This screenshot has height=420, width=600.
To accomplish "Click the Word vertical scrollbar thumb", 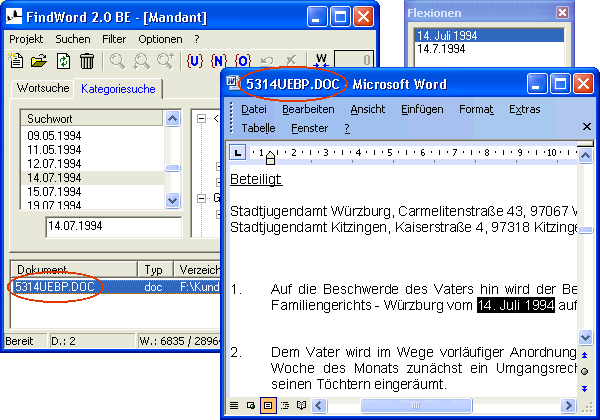I will (x=585, y=230).
